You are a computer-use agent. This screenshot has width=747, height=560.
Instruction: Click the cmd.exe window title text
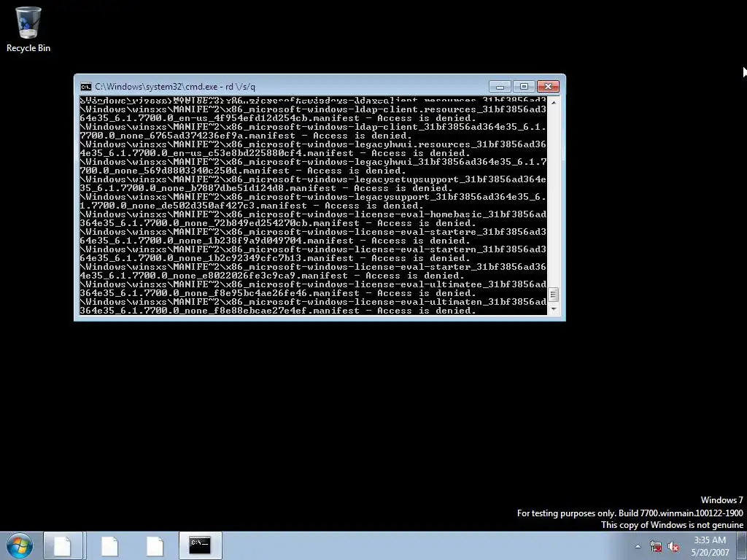click(175, 87)
